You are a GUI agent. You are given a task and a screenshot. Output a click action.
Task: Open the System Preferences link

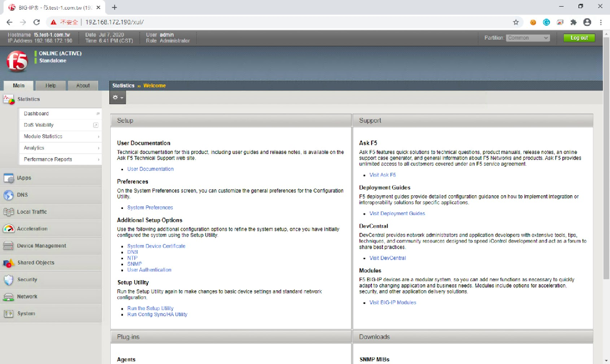tap(150, 207)
